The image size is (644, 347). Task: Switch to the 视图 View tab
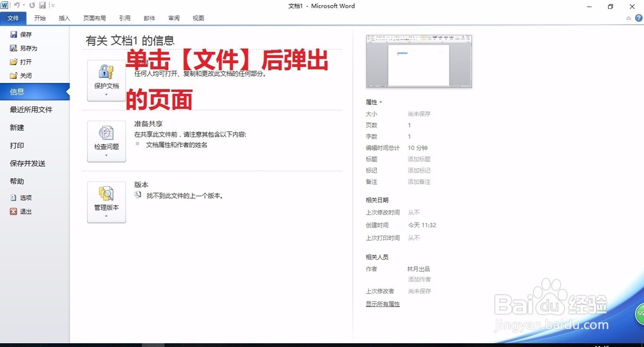click(x=198, y=18)
